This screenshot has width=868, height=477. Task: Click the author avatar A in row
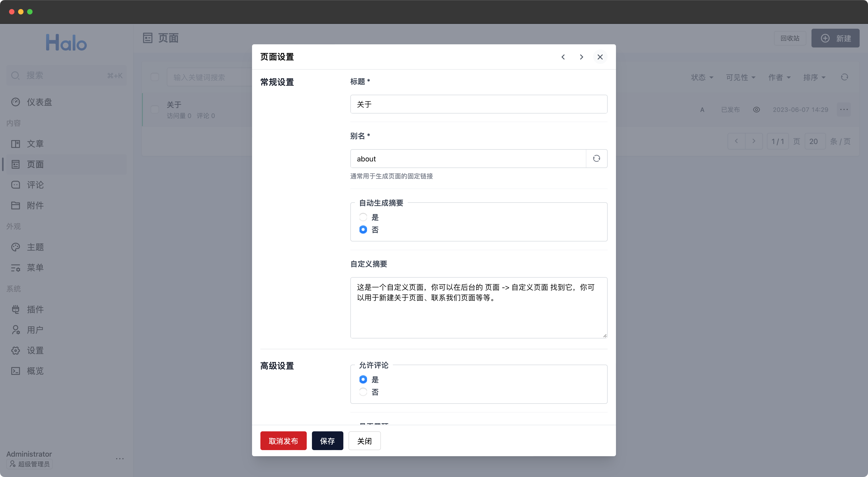click(702, 110)
